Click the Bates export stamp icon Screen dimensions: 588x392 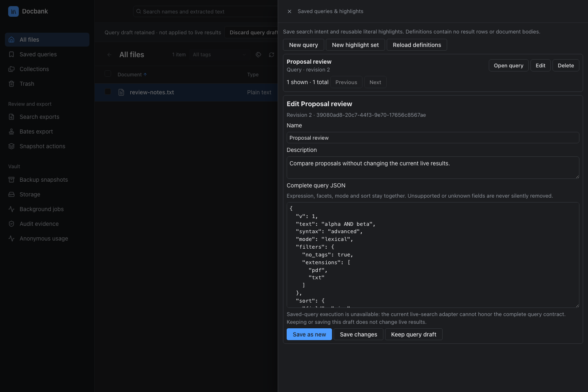tap(11, 131)
